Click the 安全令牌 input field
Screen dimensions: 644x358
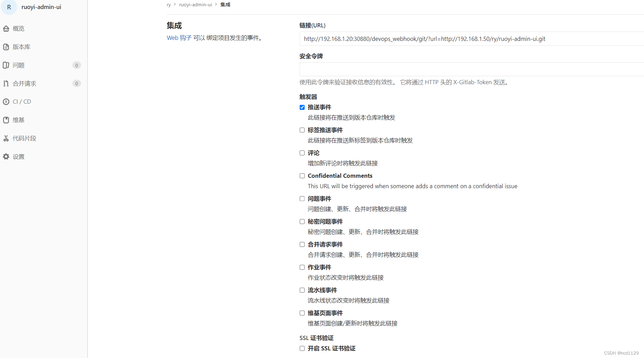pos(471,69)
